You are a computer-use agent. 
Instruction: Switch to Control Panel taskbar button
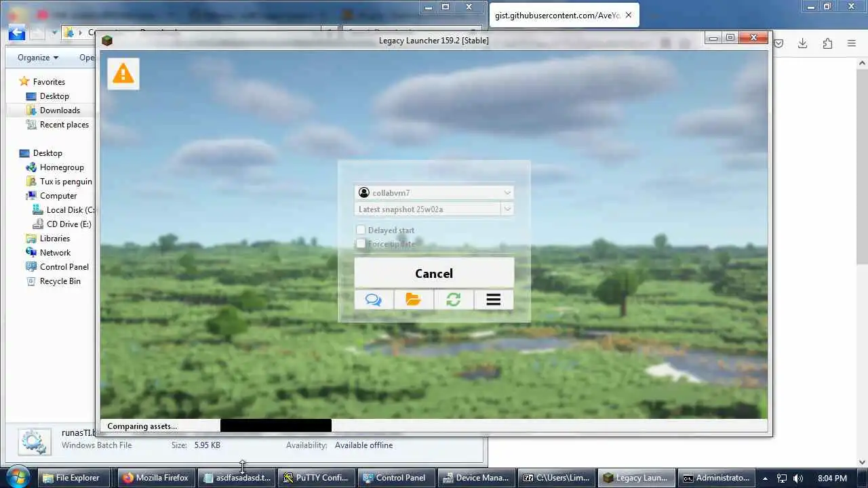click(397, 478)
